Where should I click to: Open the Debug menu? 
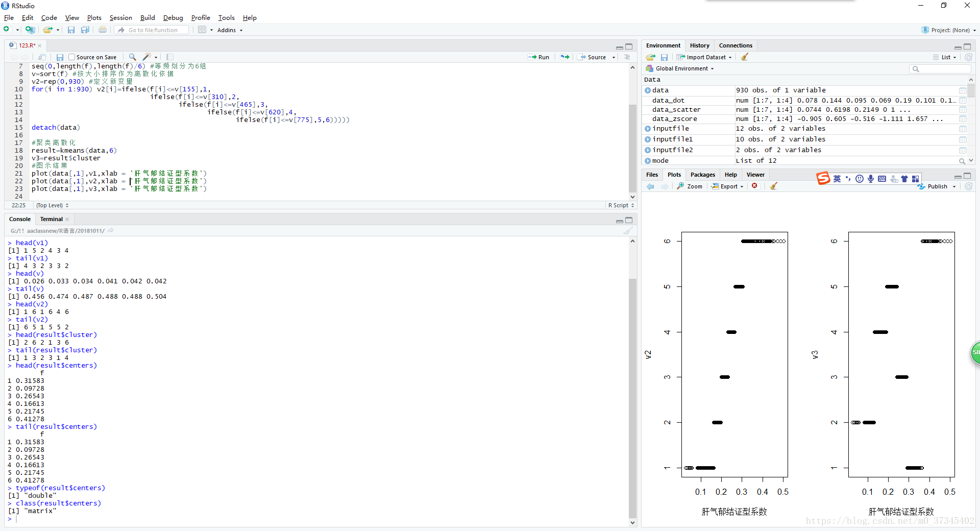pyautogui.click(x=173, y=18)
